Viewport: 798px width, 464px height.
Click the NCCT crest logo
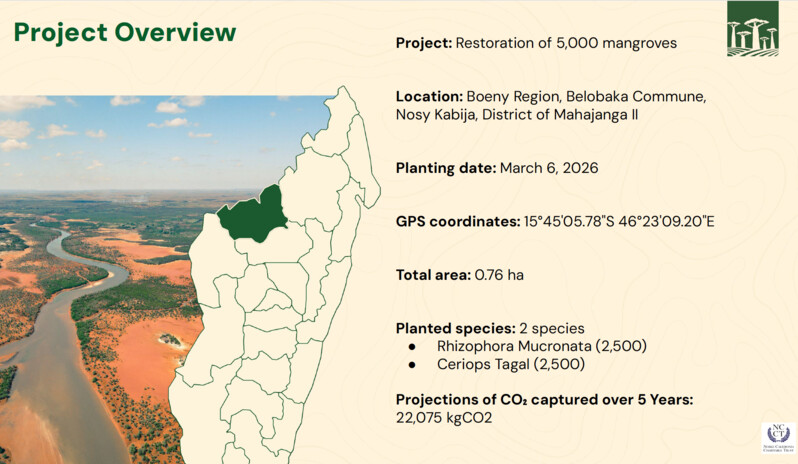(x=775, y=436)
